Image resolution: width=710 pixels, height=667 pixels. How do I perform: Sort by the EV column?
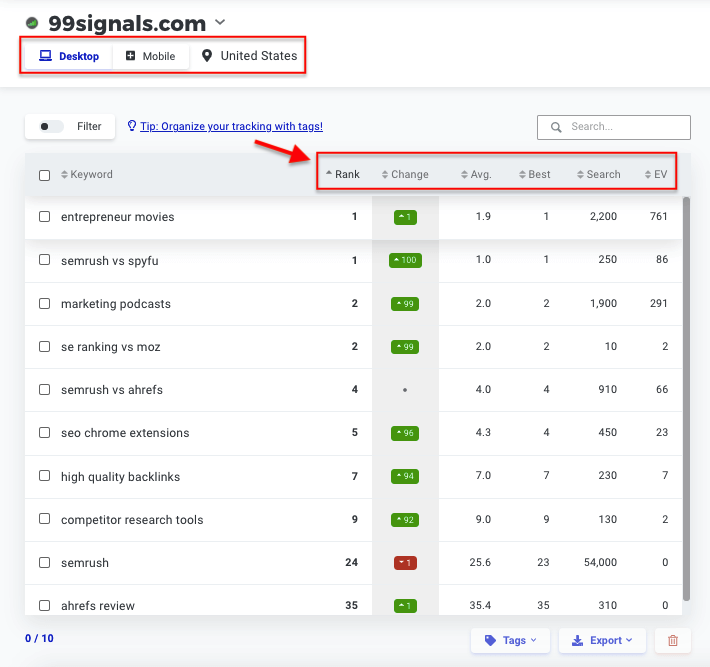point(656,174)
